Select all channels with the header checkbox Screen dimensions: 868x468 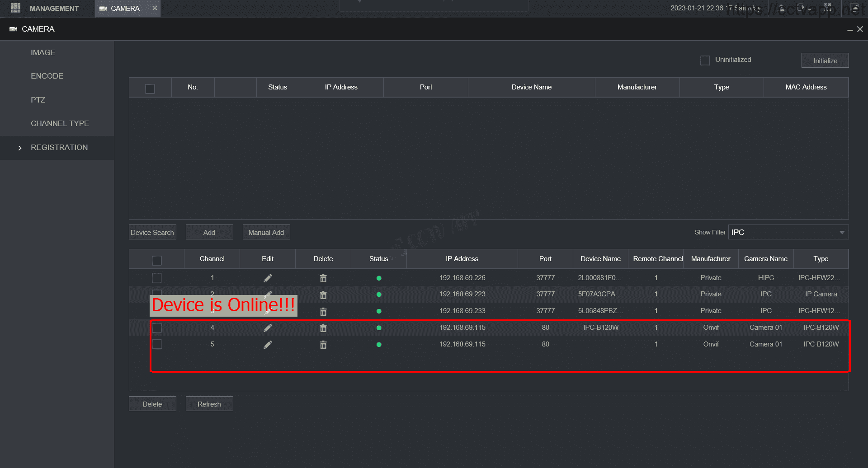click(157, 260)
